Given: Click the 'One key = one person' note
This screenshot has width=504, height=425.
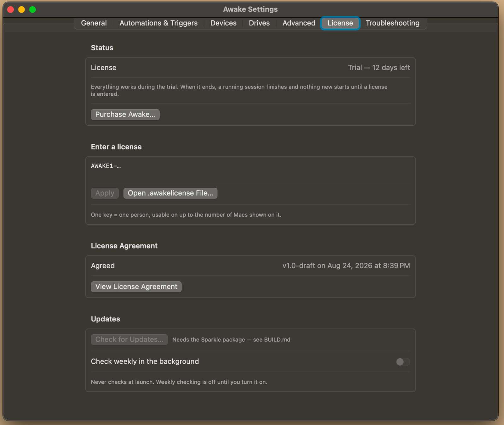Looking at the screenshot, I should point(186,215).
